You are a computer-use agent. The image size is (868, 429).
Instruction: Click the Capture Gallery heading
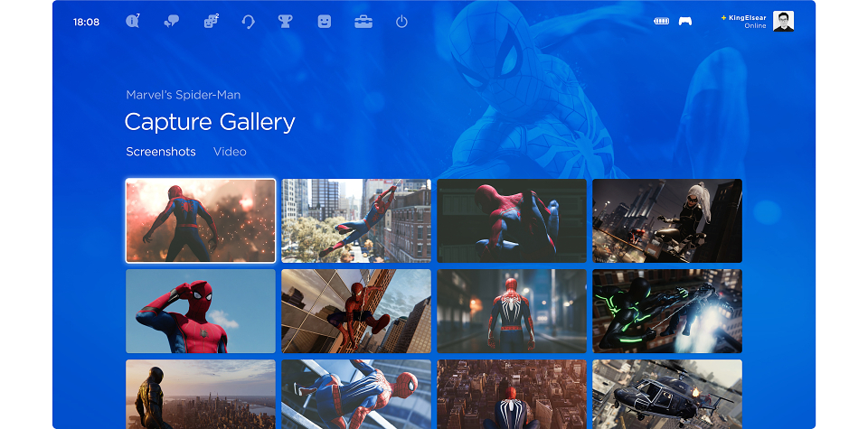210,122
